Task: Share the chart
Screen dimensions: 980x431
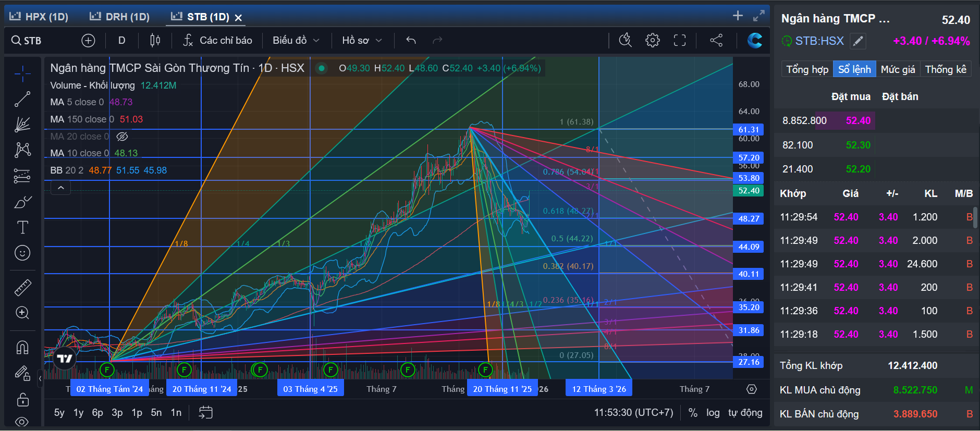Action: (x=716, y=41)
